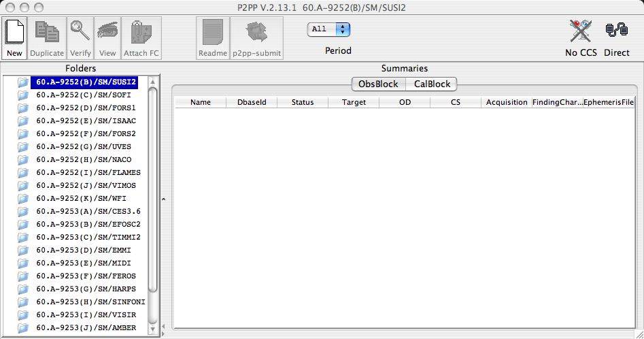The image size is (644, 339).
Task: Select folder 60.A-9252(F)/SM/FORS2
Action: pyautogui.click(x=86, y=134)
